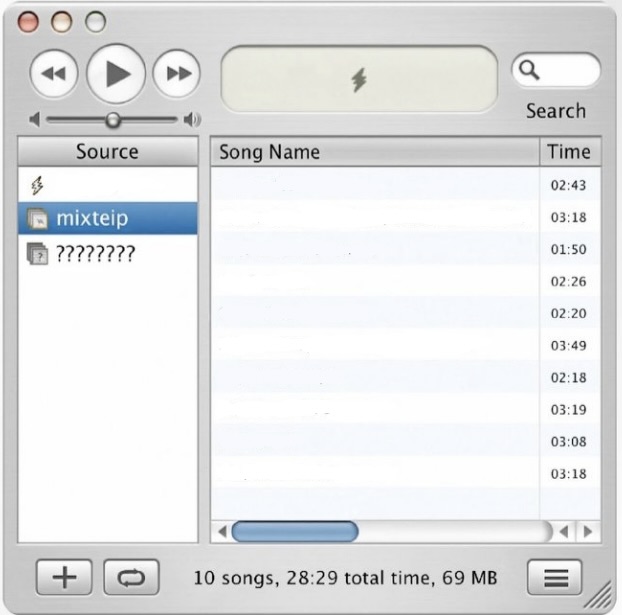Image resolution: width=622 pixels, height=615 pixels.
Task: Select the song with time 02:18
Action: click(406, 377)
